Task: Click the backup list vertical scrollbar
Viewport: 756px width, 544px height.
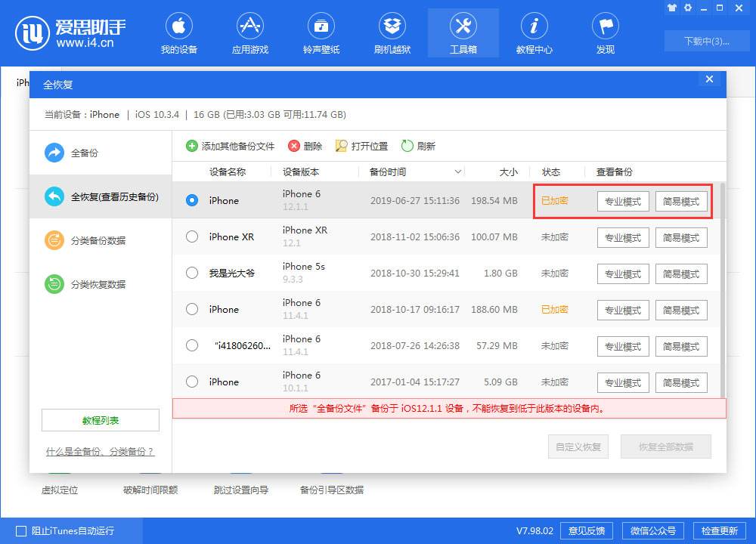Action: 723,290
